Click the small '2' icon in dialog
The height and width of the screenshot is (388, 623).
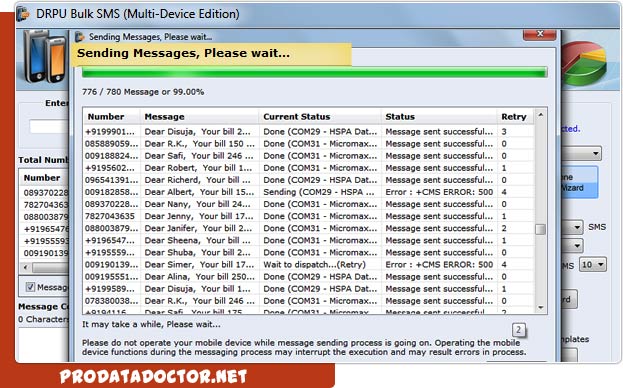click(519, 330)
